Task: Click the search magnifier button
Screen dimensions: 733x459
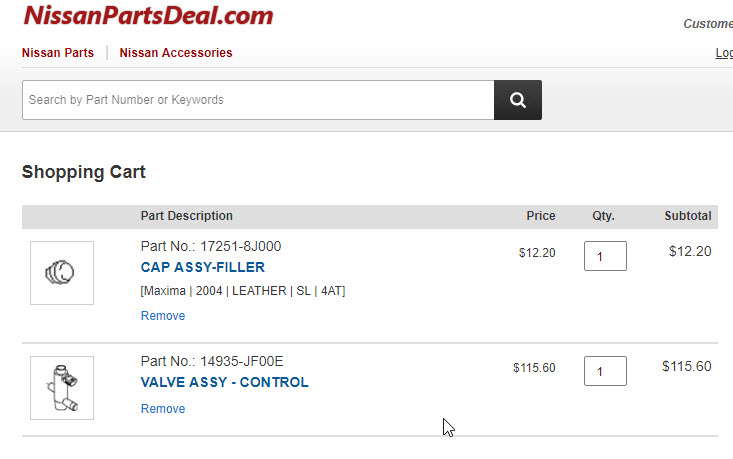Action: coord(517,100)
